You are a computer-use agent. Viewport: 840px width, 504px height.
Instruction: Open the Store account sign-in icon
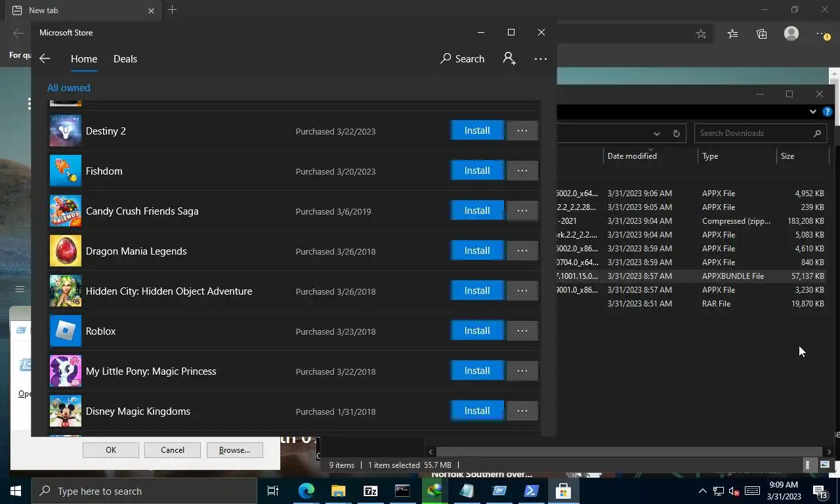pos(509,59)
